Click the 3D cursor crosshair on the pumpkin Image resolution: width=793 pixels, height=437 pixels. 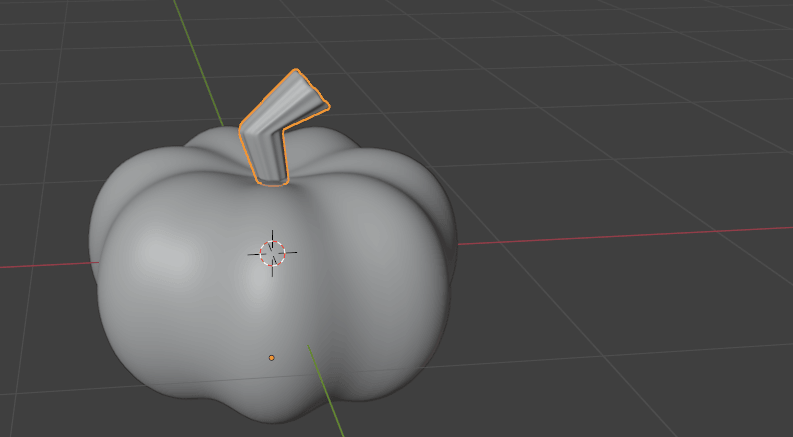[272, 253]
